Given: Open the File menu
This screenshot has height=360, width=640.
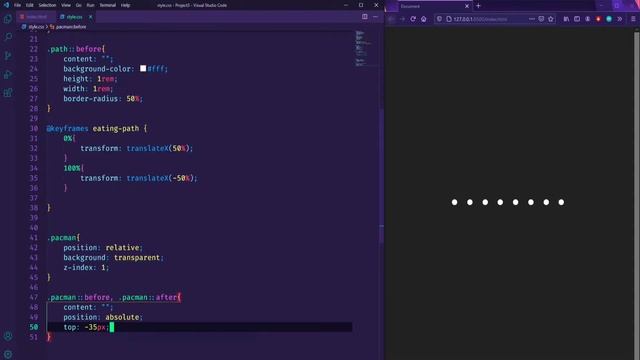Looking at the screenshot, I should (x=17, y=5).
